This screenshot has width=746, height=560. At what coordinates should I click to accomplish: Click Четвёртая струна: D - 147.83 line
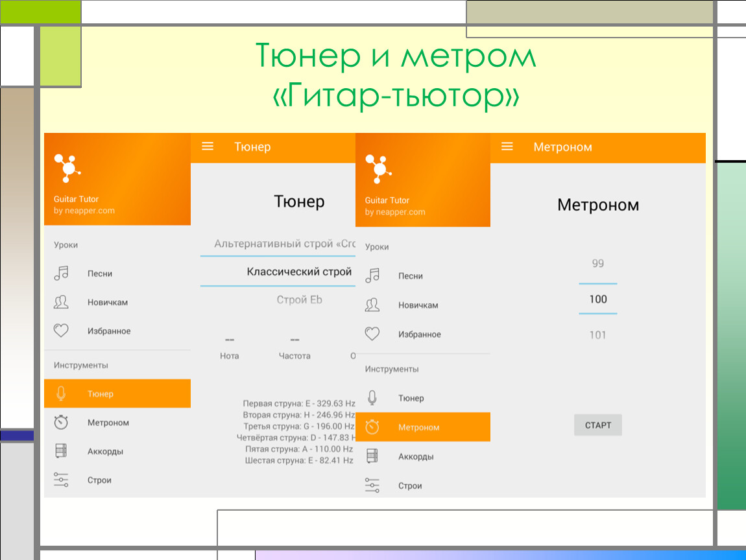296,437
